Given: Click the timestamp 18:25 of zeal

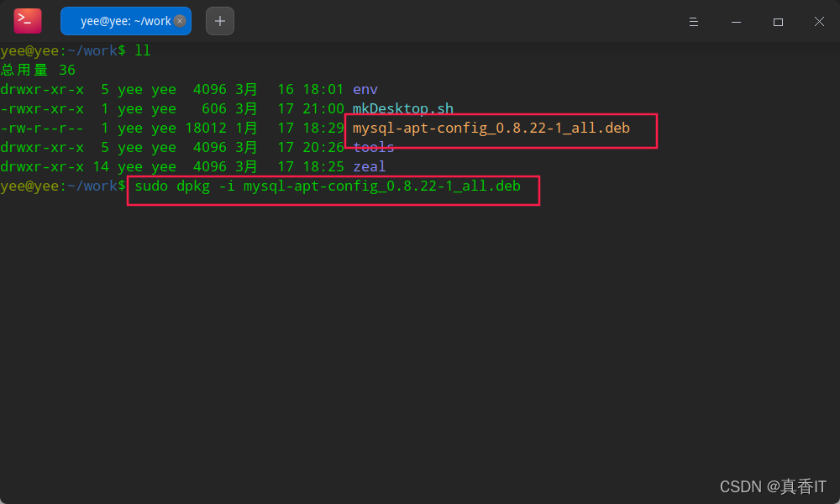Looking at the screenshot, I should click(x=323, y=166).
